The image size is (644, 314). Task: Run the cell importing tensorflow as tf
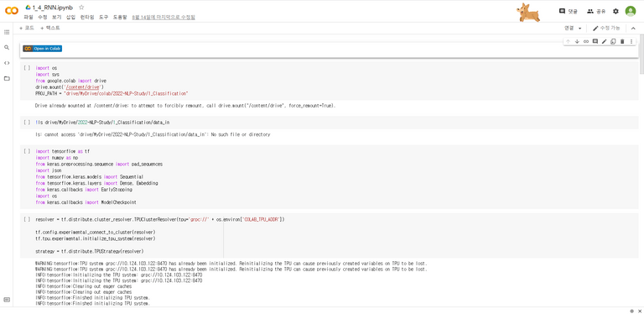[27, 151]
